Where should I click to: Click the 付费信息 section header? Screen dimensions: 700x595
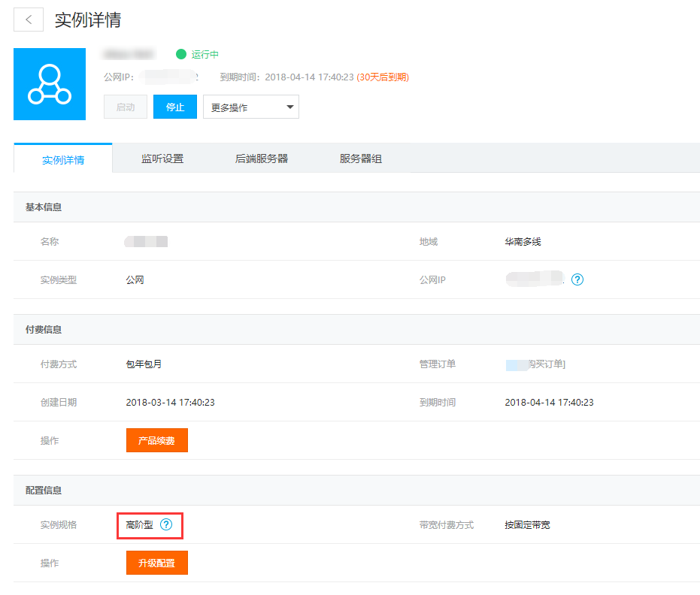click(x=44, y=330)
